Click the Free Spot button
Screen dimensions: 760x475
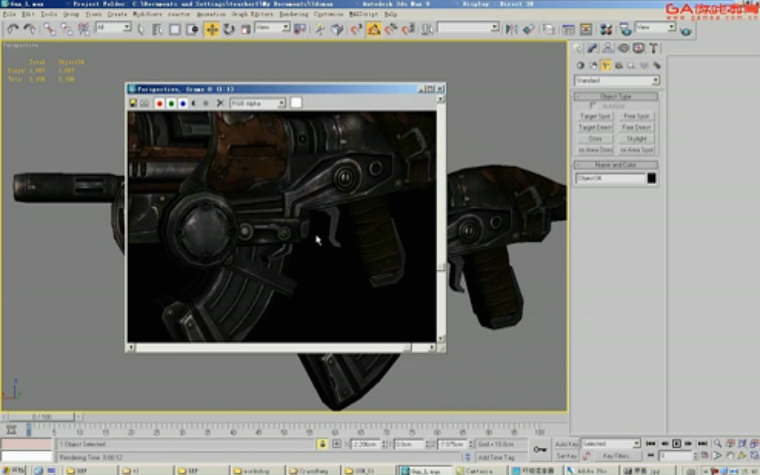point(636,116)
